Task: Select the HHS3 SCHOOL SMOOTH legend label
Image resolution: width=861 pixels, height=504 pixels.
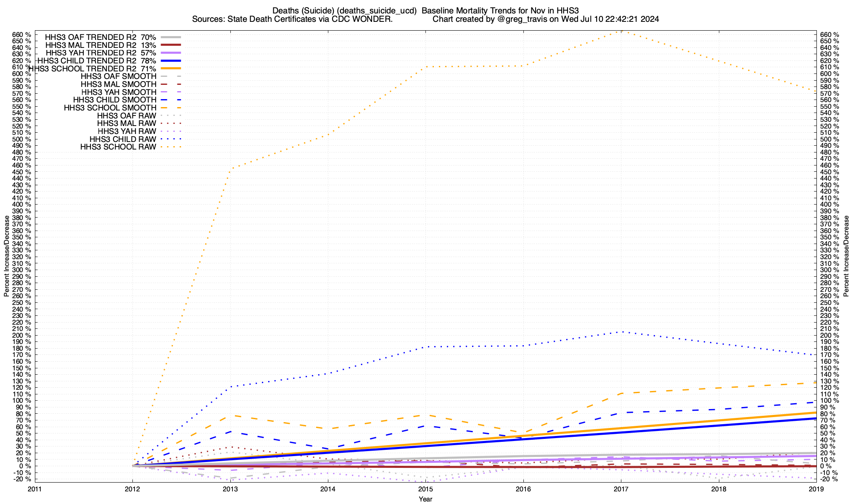Action: 110,108
